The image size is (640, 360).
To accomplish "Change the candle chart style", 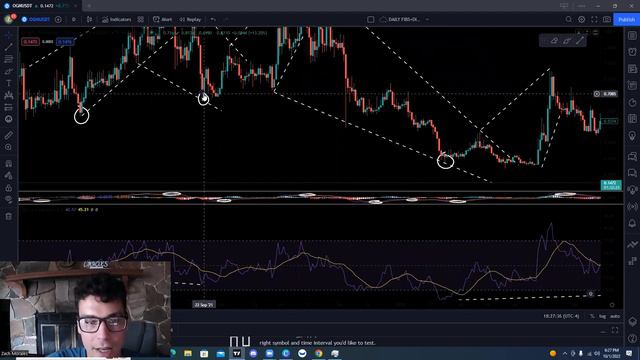I will [89, 19].
